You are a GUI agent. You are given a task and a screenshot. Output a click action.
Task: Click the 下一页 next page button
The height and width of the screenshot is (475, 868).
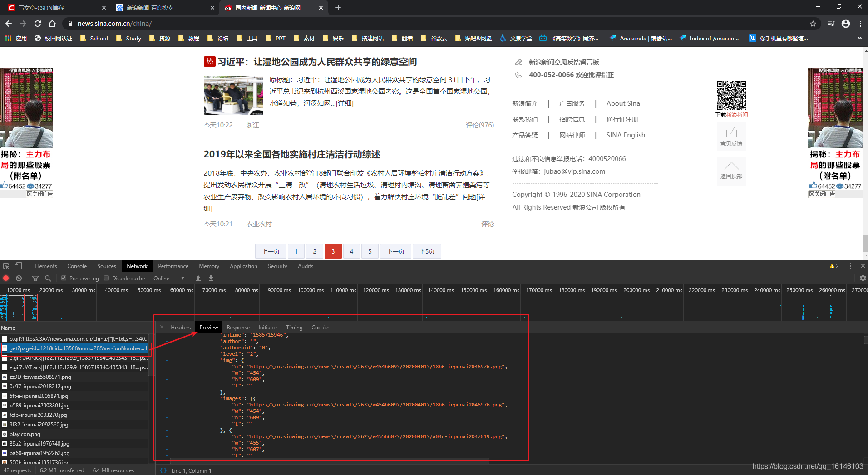pyautogui.click(x=395, y=251)
